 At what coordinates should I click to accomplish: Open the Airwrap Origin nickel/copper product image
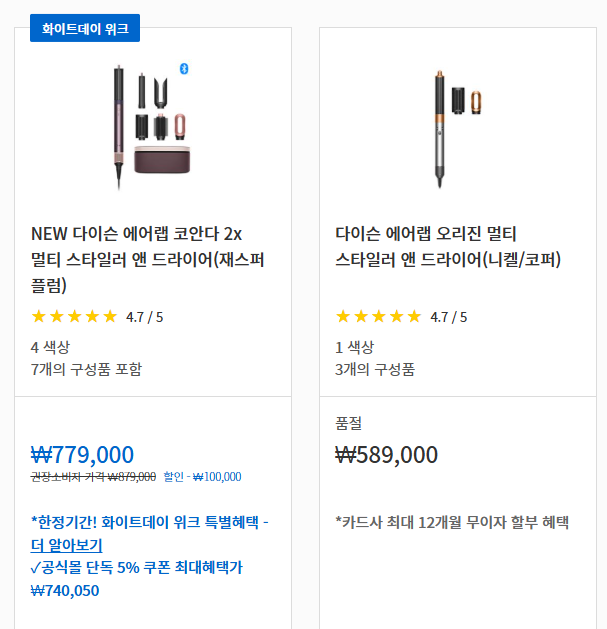pyautogui.click(x=457, y=128)
